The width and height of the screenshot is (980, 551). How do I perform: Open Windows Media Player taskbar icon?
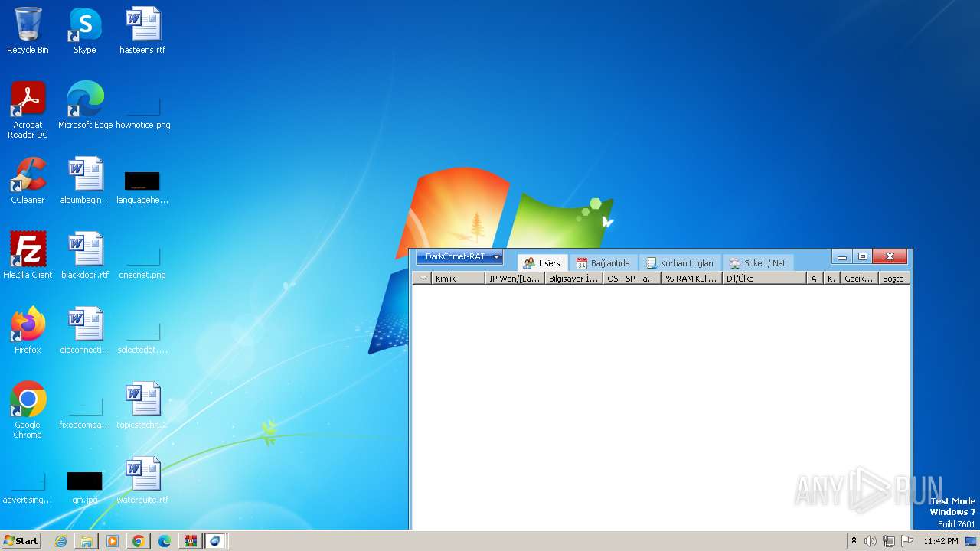(x=113, y=541)
